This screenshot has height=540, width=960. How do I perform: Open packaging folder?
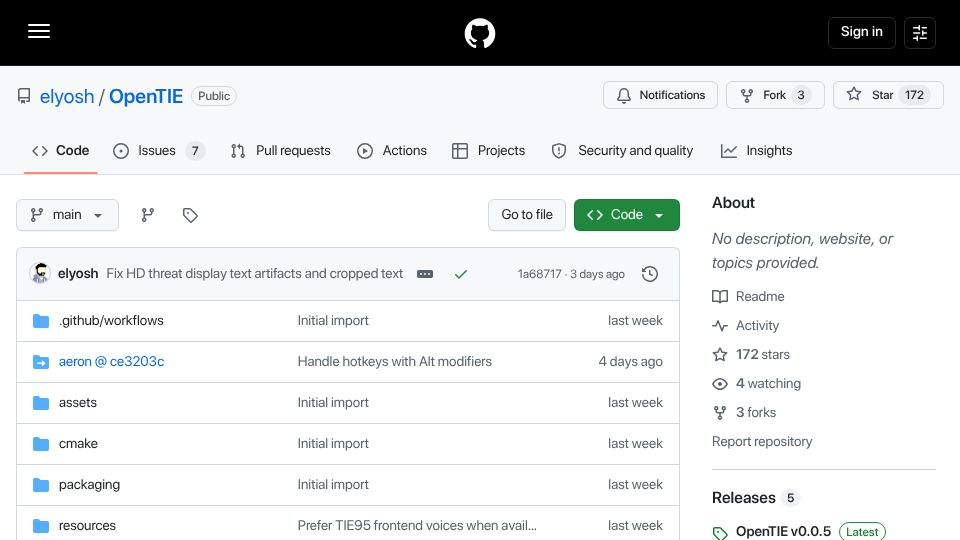coord(89,484)
